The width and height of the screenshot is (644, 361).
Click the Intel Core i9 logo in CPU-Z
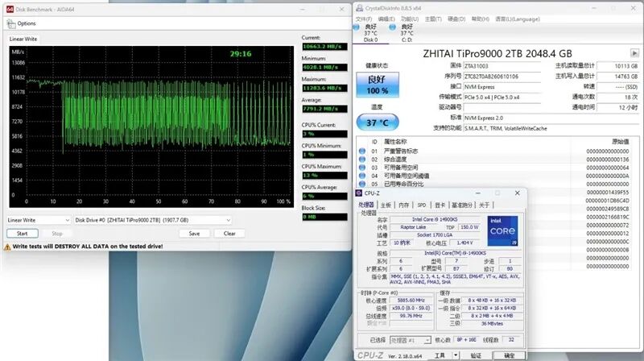point(502,231)
